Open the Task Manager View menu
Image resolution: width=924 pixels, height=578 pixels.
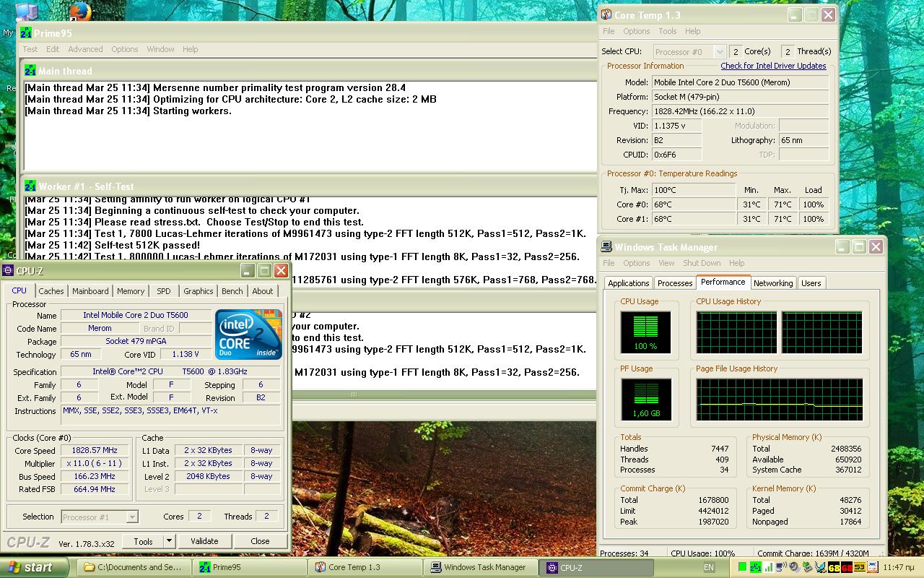click(x=666, y=263)
